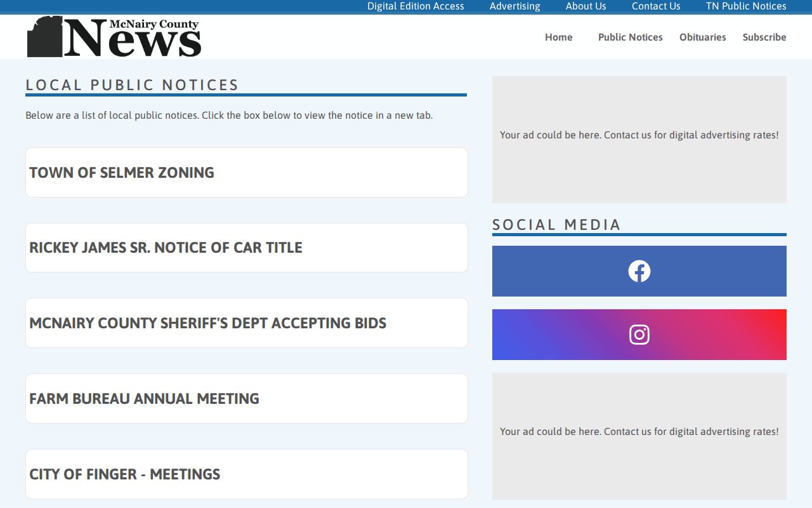Open Digital Edition Access link
Screen dimensions: 812x508
(x=416, y=6)
